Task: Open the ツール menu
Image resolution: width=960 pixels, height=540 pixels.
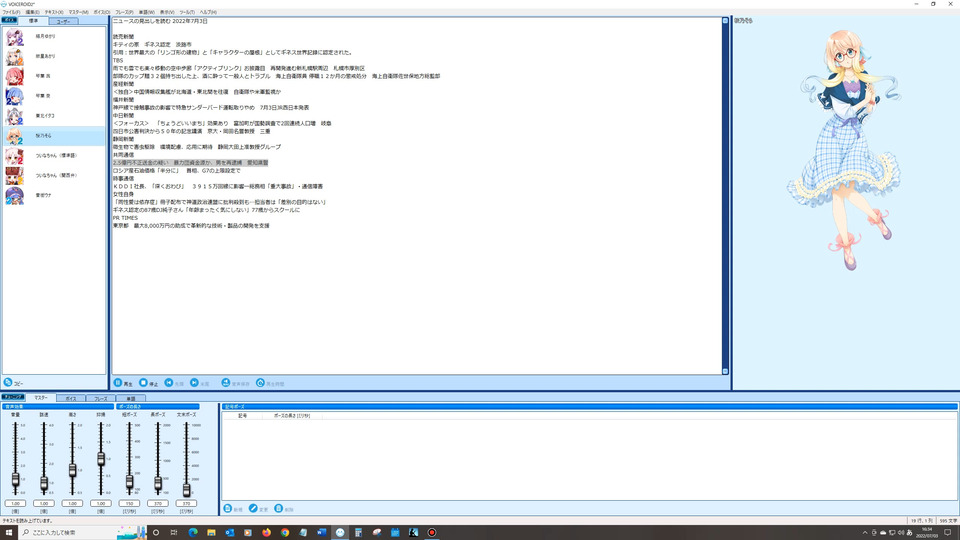Action: point(187,12)
